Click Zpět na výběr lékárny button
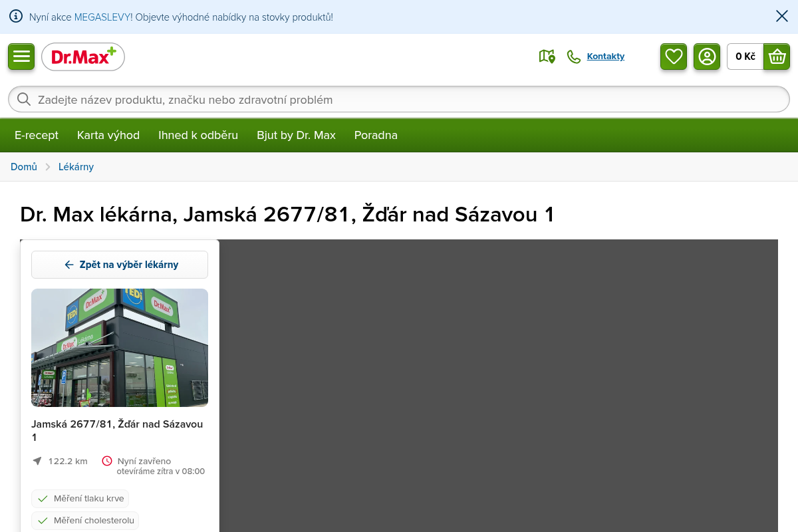Image resolution: width=798 pixels, height=532 pixels. click(120, 265)
